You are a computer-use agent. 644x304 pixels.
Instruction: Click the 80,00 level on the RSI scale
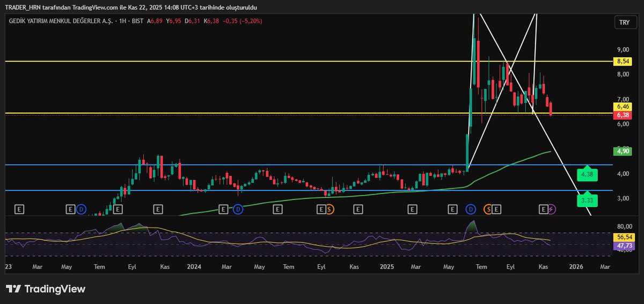(624, 227)
